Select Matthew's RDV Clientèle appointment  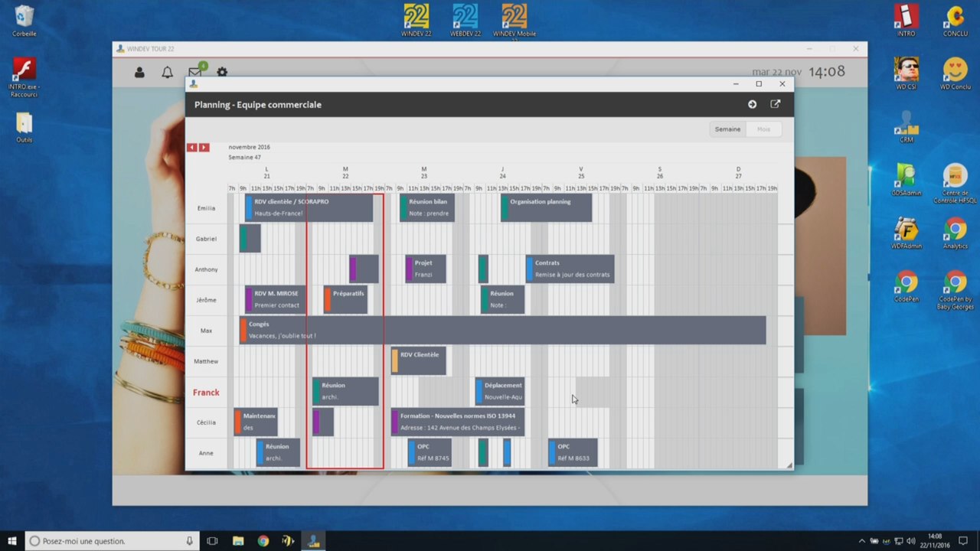(418, 360)
